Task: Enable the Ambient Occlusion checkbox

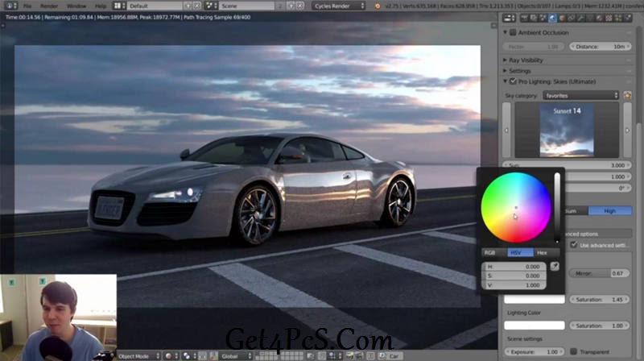Action: 513,32
